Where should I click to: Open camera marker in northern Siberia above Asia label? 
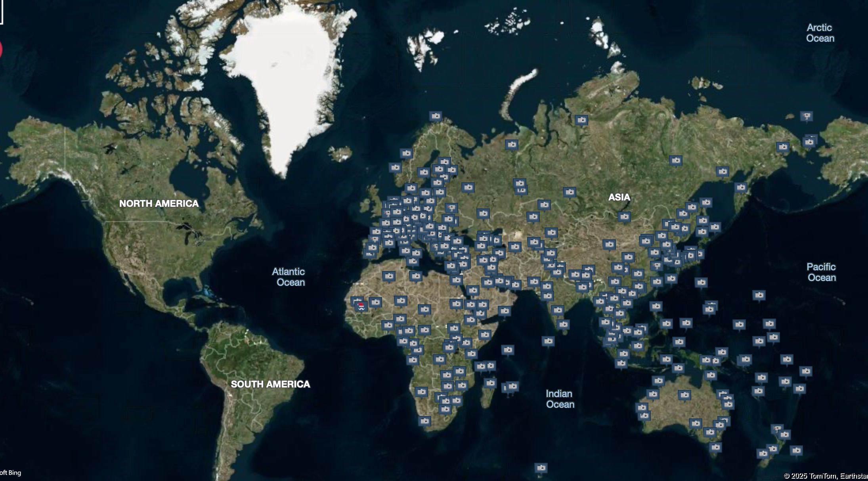[x=581, y=120]
